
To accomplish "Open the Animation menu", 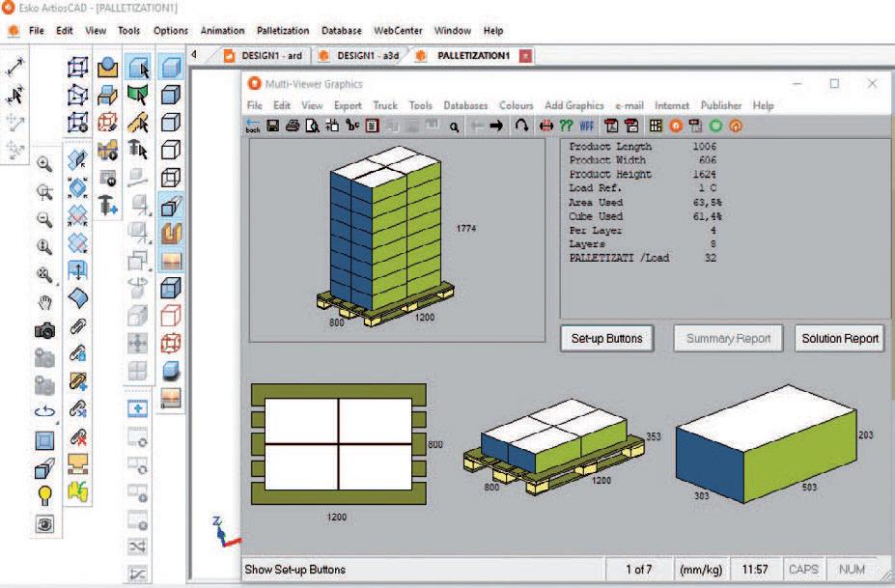I will click(x=222, y=30).
